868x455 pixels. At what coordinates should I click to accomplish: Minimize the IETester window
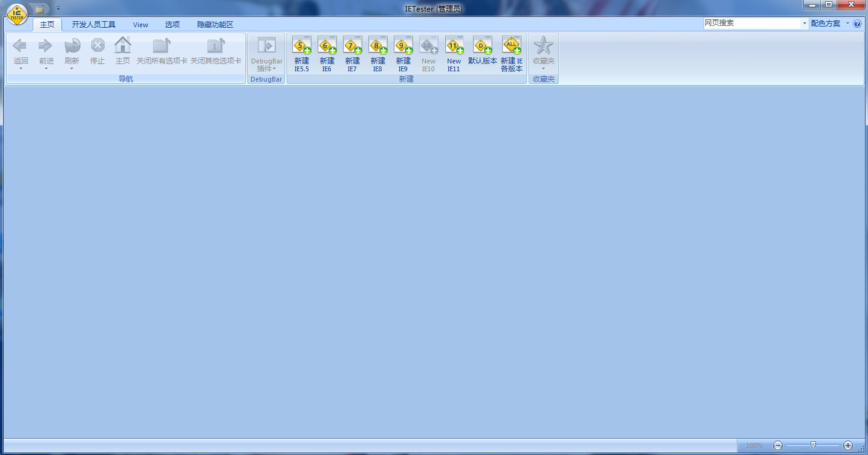[x=812, y=5]
